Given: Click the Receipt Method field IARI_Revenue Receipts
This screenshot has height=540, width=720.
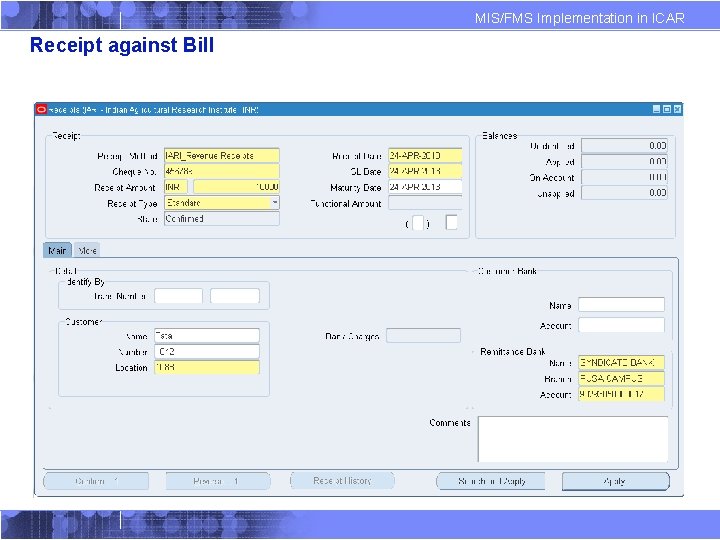Looking at the screenshot, I should click(x=221, y=156).
